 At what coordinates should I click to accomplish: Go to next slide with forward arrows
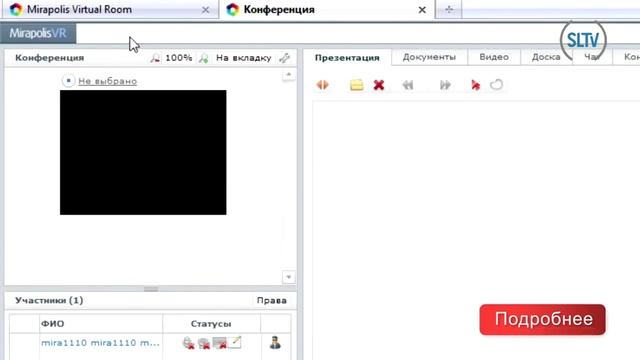[445, 85]
